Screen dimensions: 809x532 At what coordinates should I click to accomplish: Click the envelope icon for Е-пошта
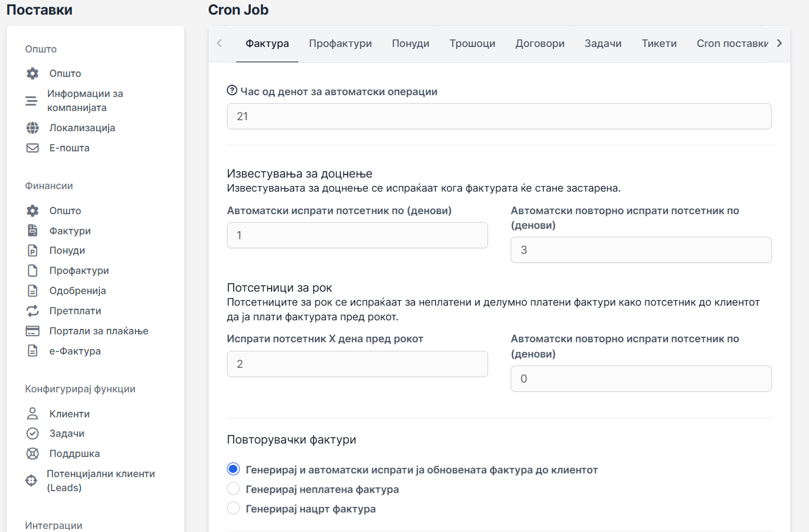pyautogui.click(x=32, y=148)
